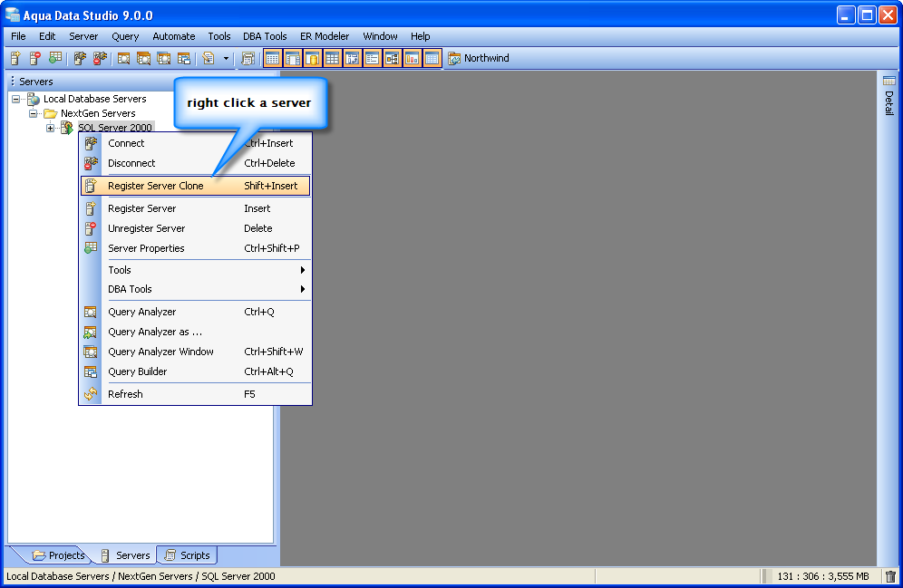Image resolution: width=903 pixels, height=588 pixels.
Task: Expand Tools submenu in context menu
Action: tap(195, 270)
